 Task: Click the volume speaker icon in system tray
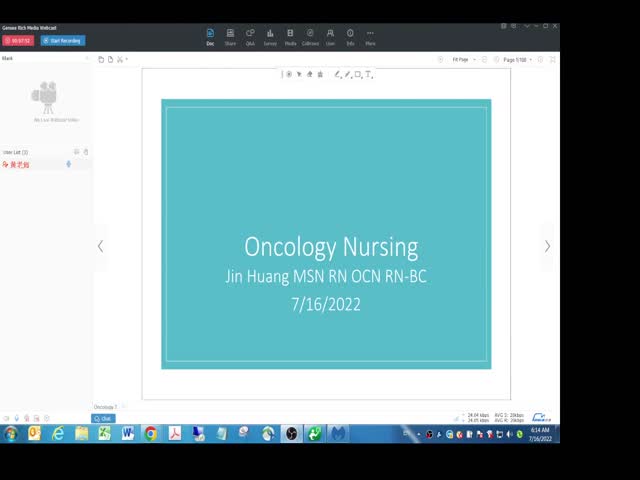[509, 435]
